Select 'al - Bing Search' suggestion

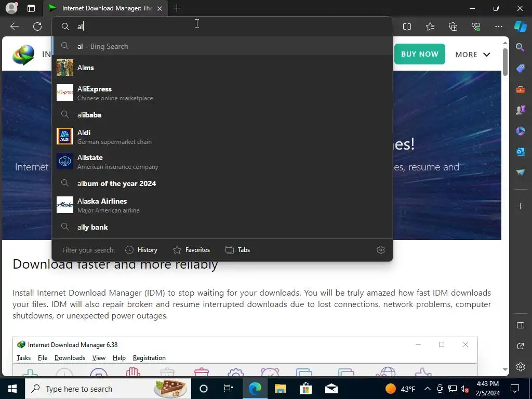point(222,46)
